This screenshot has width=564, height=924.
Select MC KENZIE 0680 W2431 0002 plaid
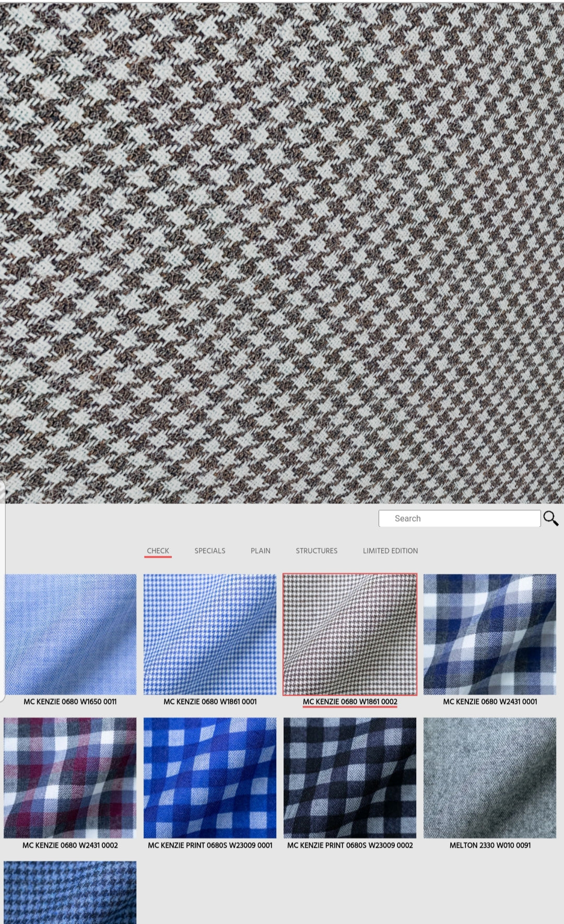[x=70, y=777]
